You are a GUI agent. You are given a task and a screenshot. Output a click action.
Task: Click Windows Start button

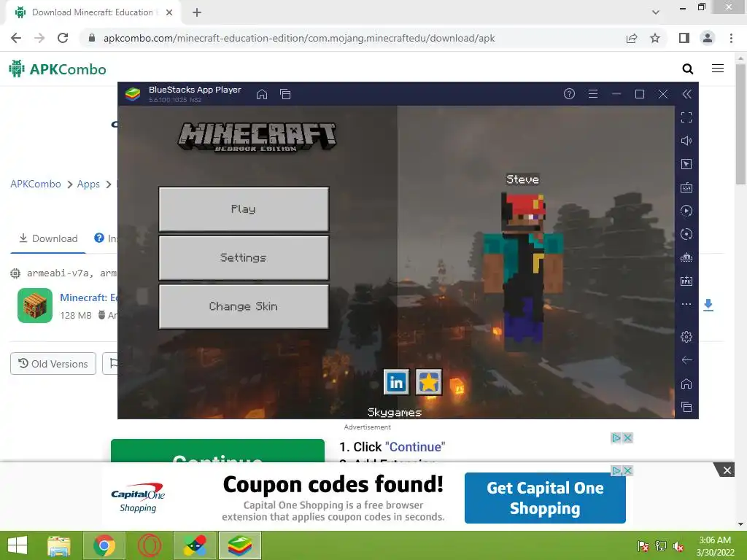tap(18, 545)
